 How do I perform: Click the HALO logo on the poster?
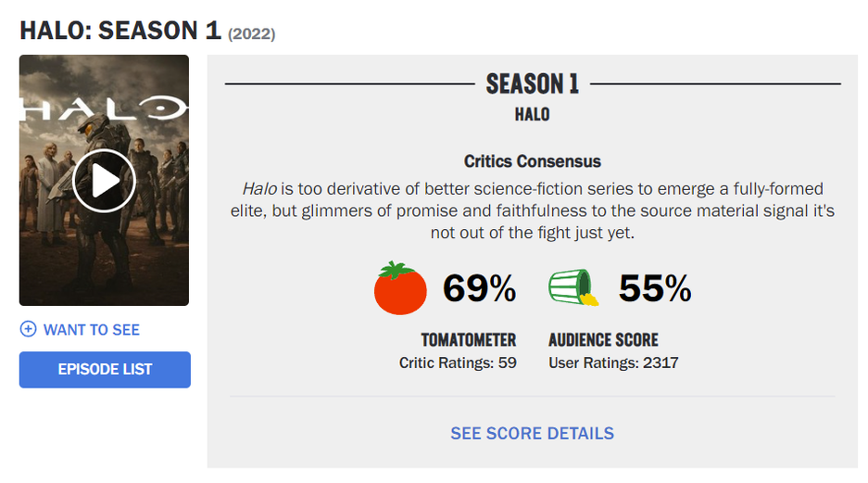(104, 109)
